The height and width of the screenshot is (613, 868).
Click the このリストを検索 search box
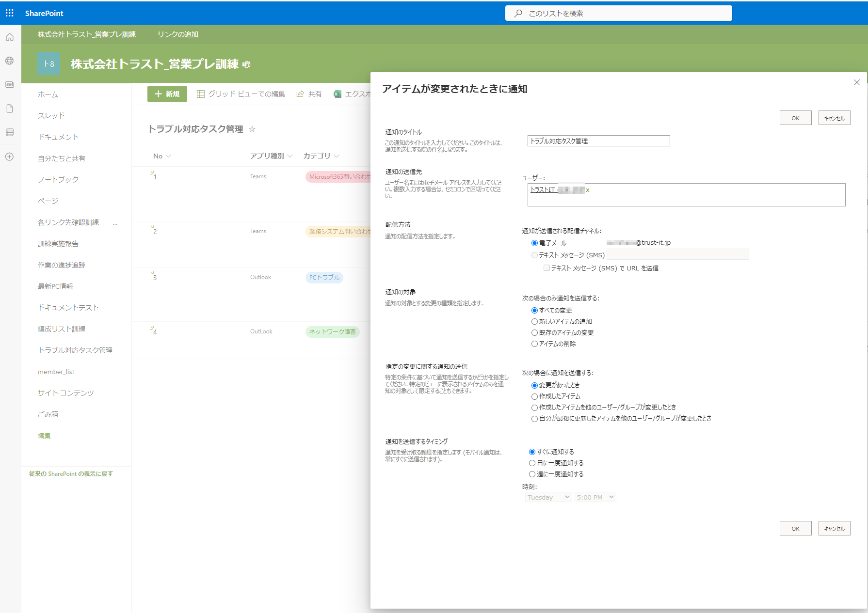[618, 14]
